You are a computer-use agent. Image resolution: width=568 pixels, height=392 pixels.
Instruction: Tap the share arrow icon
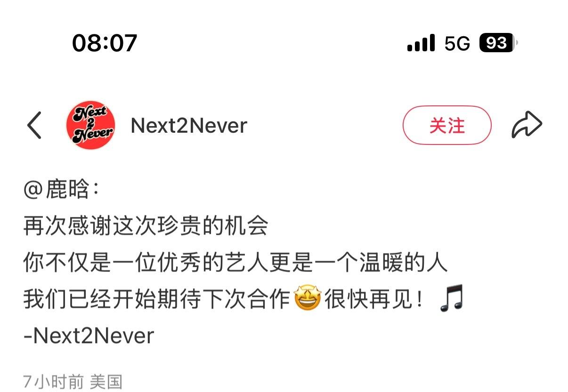pos(527,125)
